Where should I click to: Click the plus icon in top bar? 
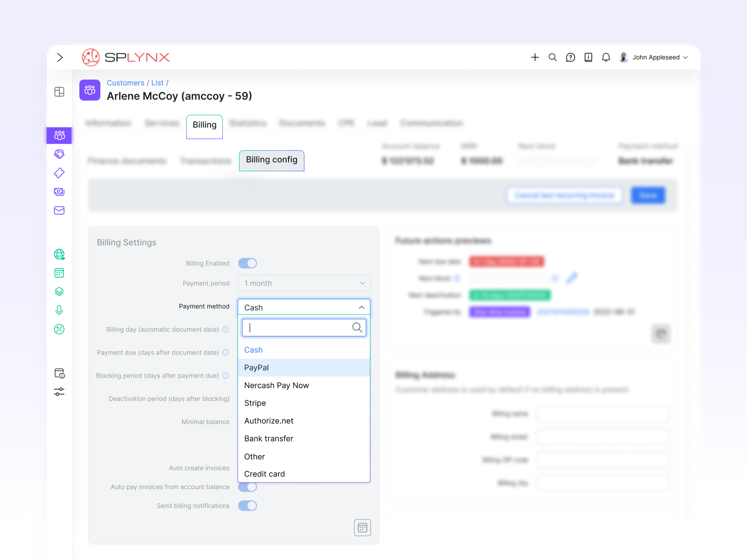535,57
